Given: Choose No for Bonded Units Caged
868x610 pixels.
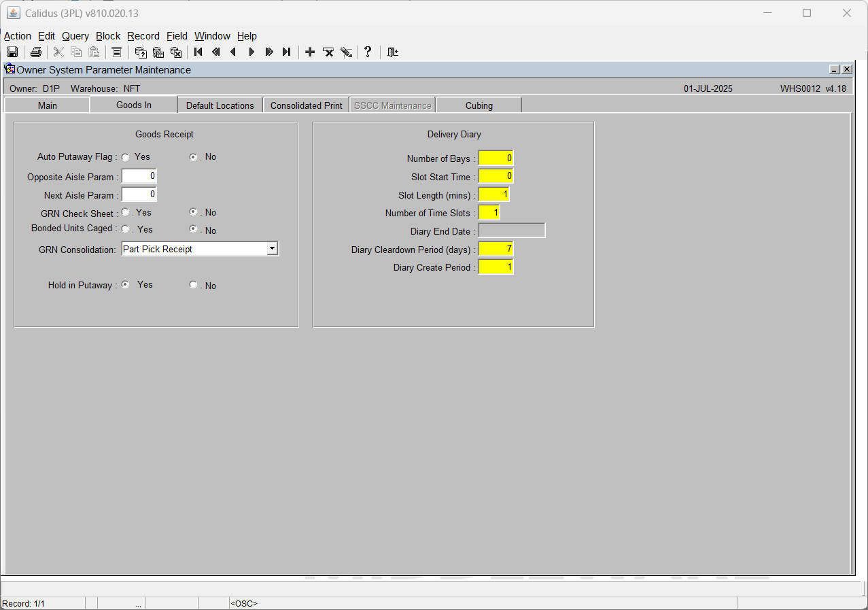Looking at the screenshot, I should point(194,229).
